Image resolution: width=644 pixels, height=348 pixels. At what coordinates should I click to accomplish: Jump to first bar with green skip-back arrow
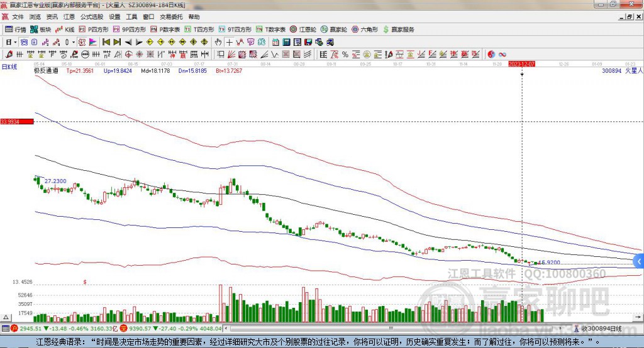pyautogui.click(x=106, y=42)
